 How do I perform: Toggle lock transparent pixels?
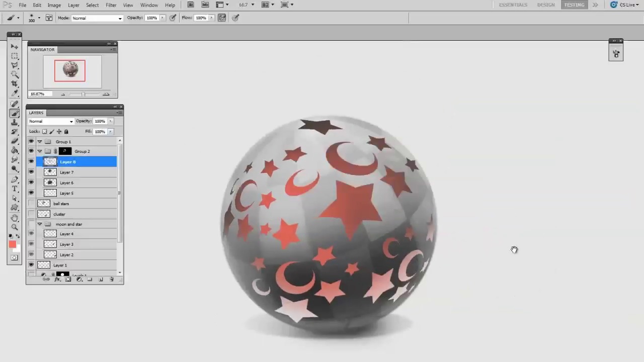44,132
